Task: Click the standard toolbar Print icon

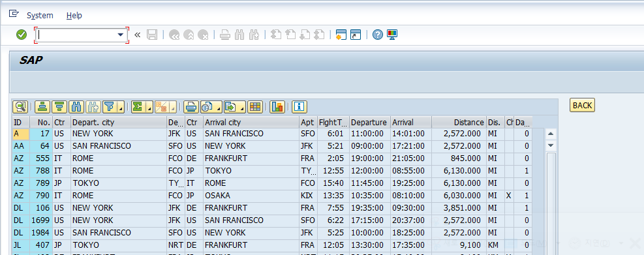Action: pos(224,35)
